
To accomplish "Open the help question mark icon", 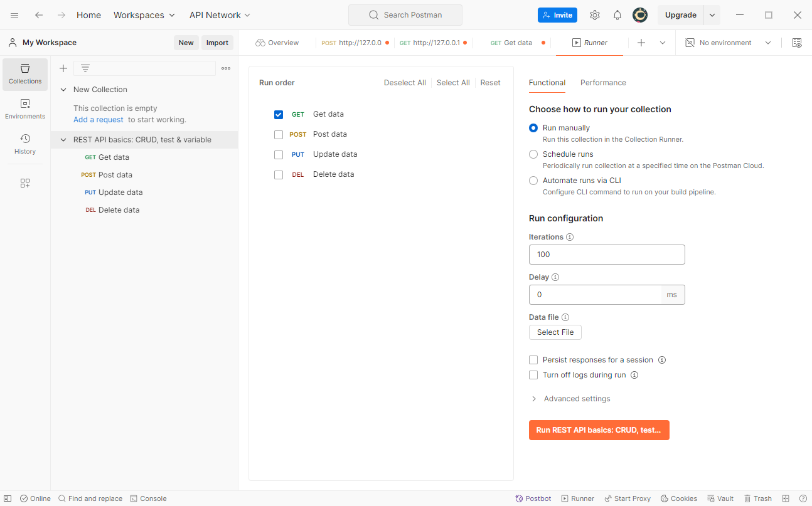I will (803, 498).
